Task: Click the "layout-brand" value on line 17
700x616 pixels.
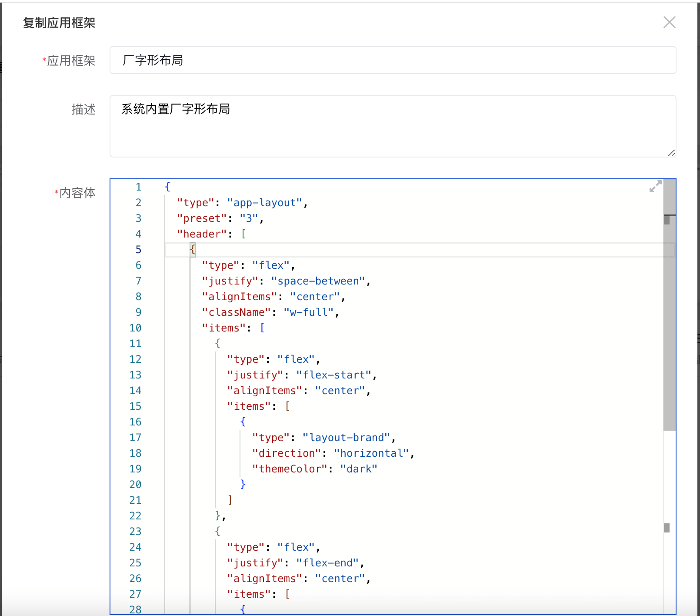Action: pyautogui.click(x=347, y=438)
